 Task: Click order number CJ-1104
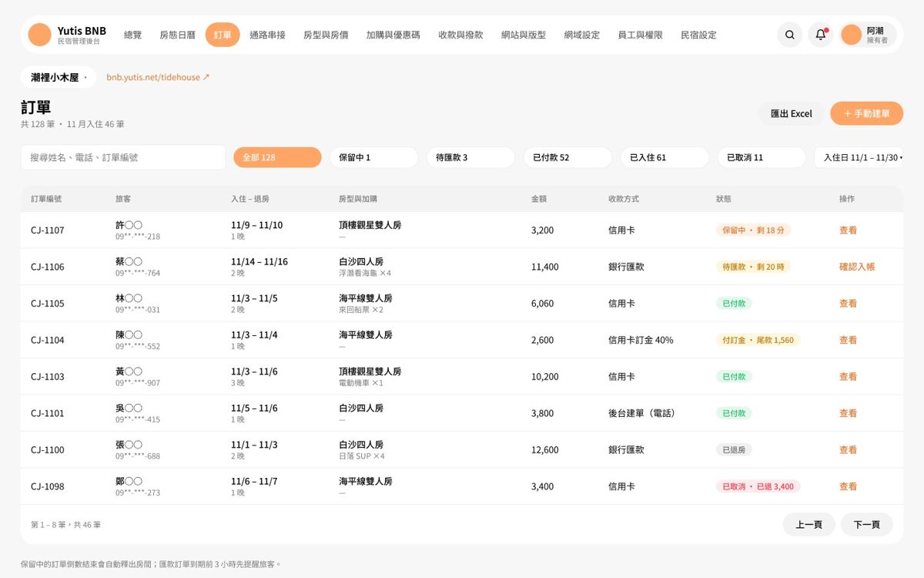point(48,340)
